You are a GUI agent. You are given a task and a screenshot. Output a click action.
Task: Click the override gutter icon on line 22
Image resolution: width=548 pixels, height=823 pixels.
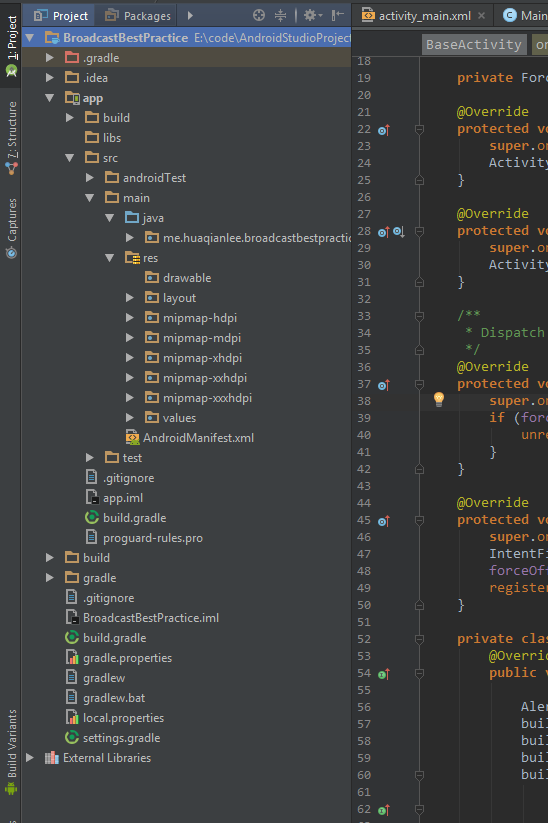[384, 130]
